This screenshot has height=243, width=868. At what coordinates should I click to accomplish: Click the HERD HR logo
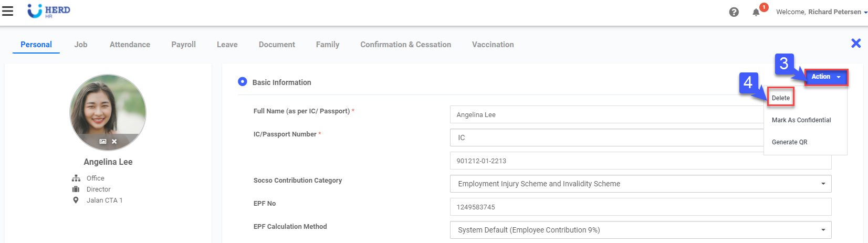(49, 11)
